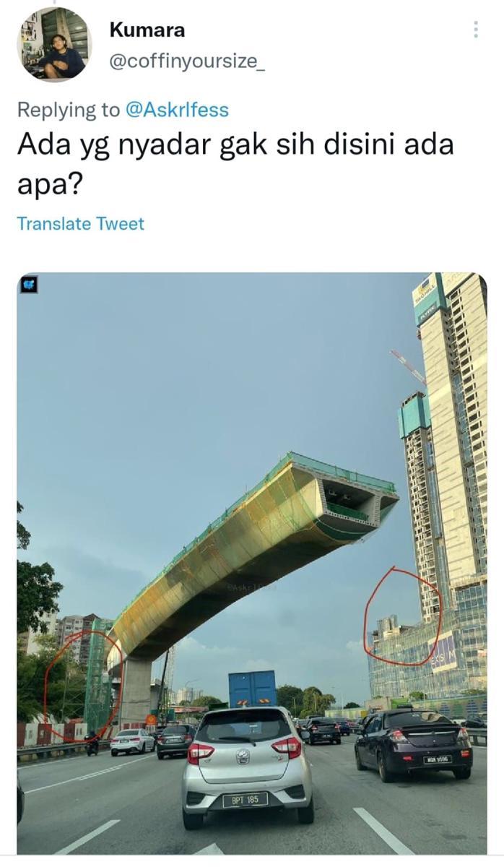Visit the @coffinyoursize_ handle

pyautogui.click(x=187, y=61)
